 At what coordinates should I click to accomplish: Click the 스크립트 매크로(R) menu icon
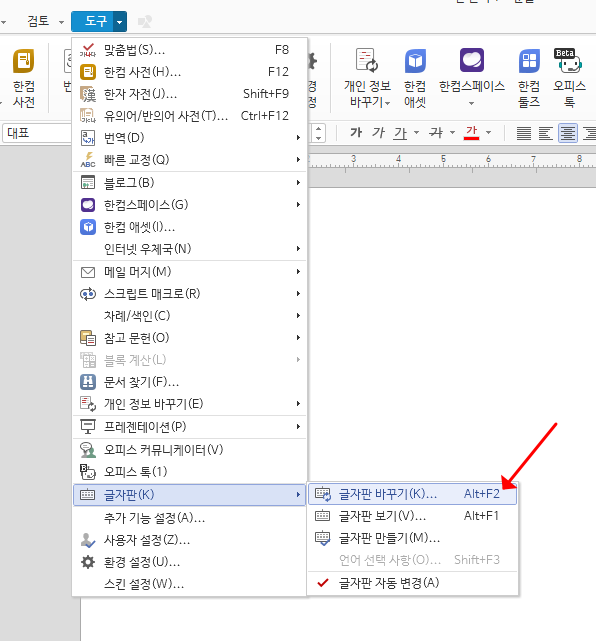coord(88,294)
